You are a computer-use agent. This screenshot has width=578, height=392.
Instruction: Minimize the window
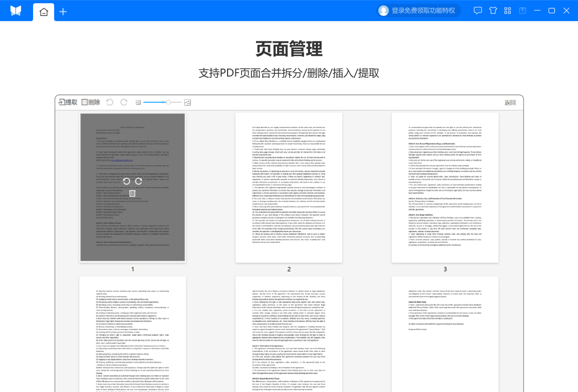coord(537,11)
